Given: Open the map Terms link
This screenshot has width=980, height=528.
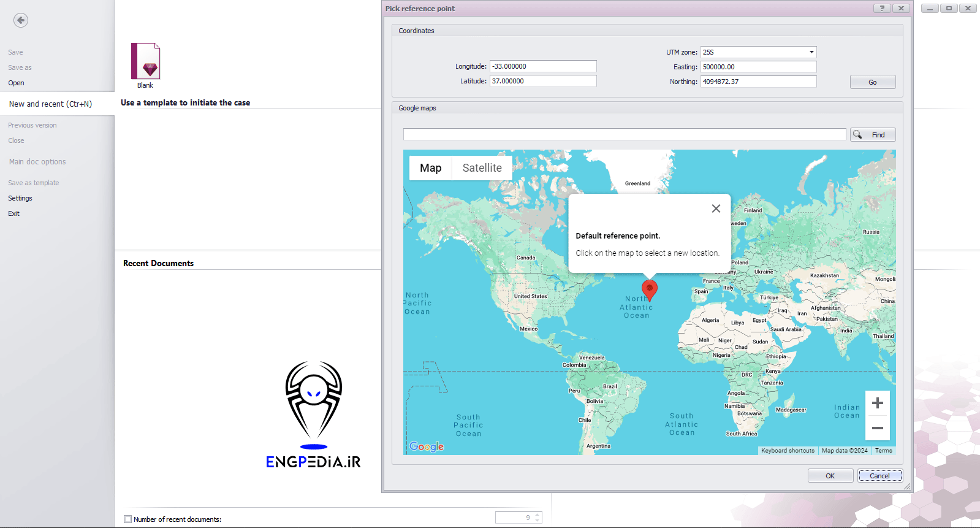Looking at the screenshot, I should pyautogui.click(x=883, y=451).
